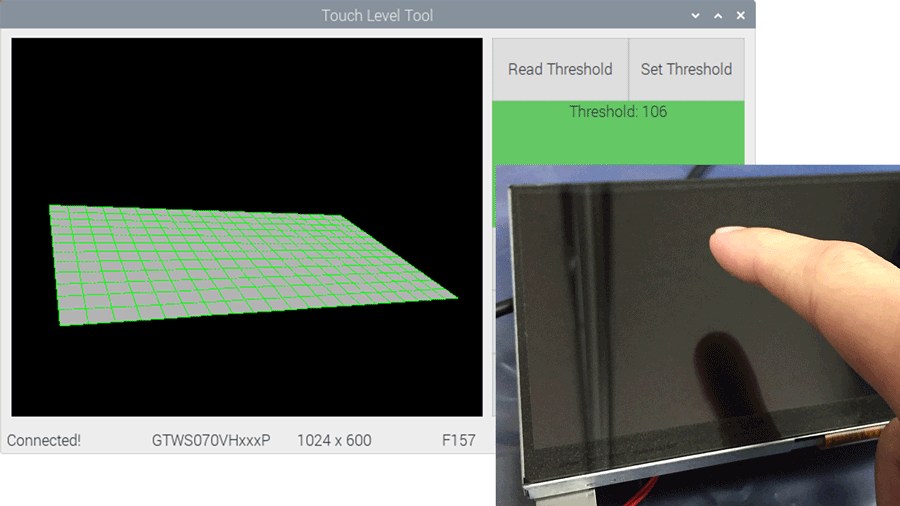Minimize the Touch Level Tool window
The height and width of the screenshot is (506, 900).
pos(696,16)
